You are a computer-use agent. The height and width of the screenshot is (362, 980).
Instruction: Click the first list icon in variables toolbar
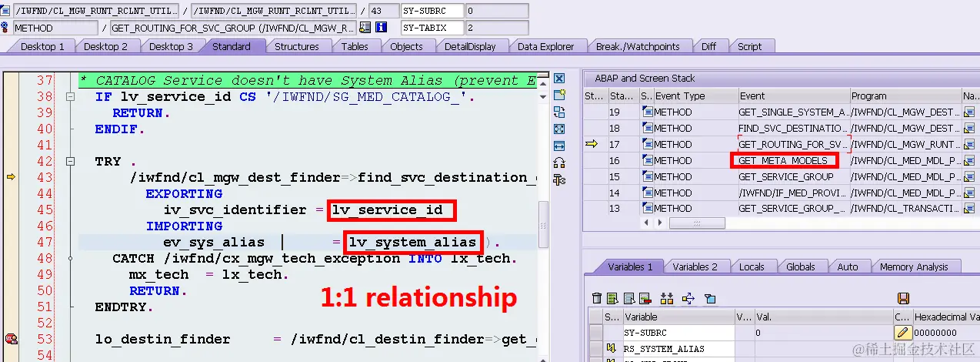(x=612, y=298)
